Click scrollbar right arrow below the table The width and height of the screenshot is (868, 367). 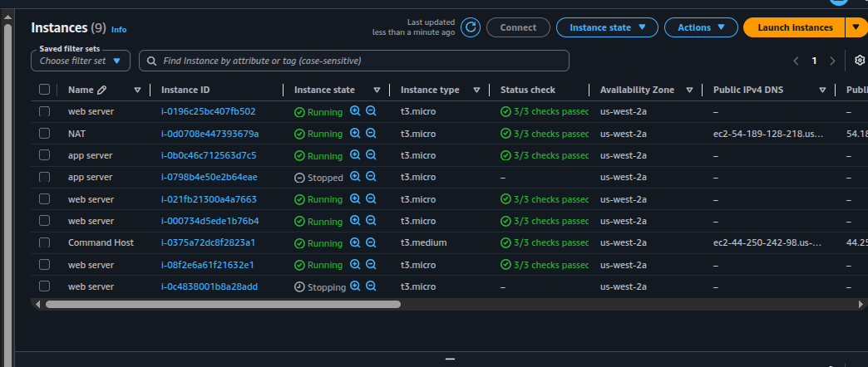point(861,304)
